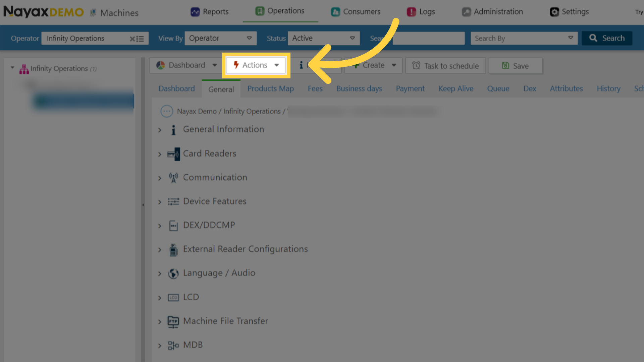The image size is (644, 362).
Task: Switch to the Payment tab
Action: [x=410, y=88]
